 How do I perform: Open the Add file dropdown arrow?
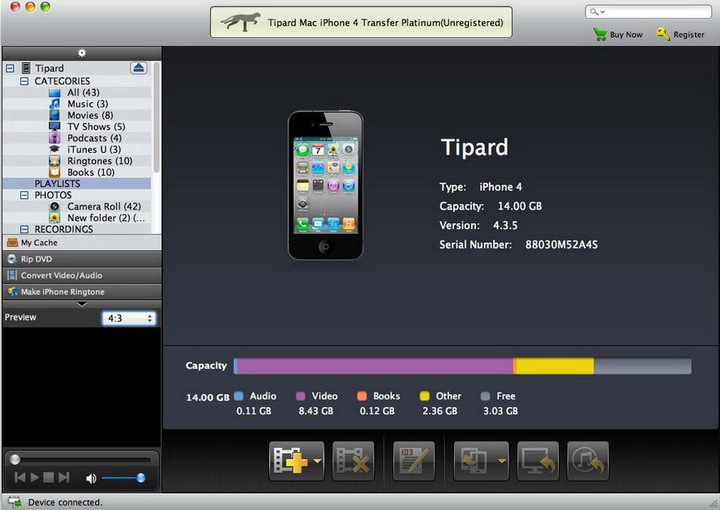click(317, 461)
